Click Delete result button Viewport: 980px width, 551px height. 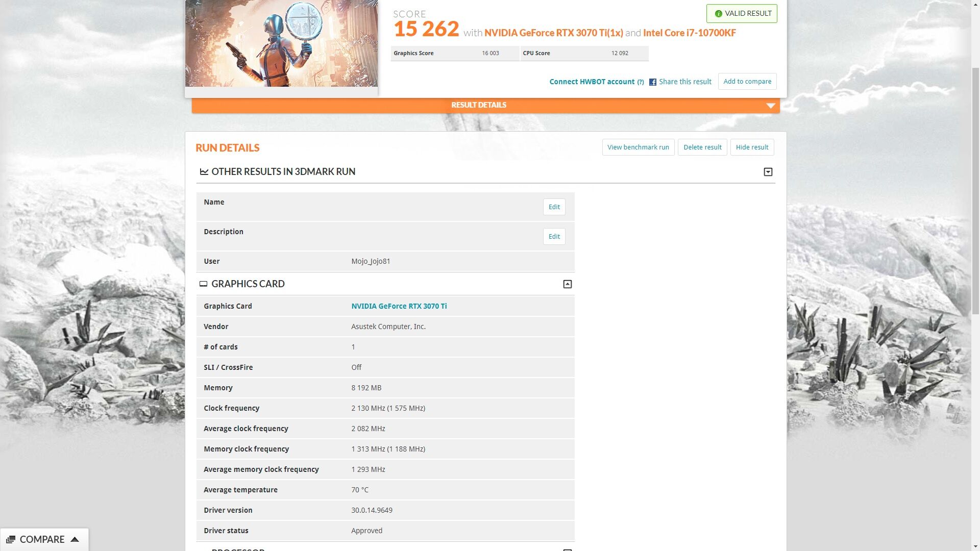click(702, 147)
